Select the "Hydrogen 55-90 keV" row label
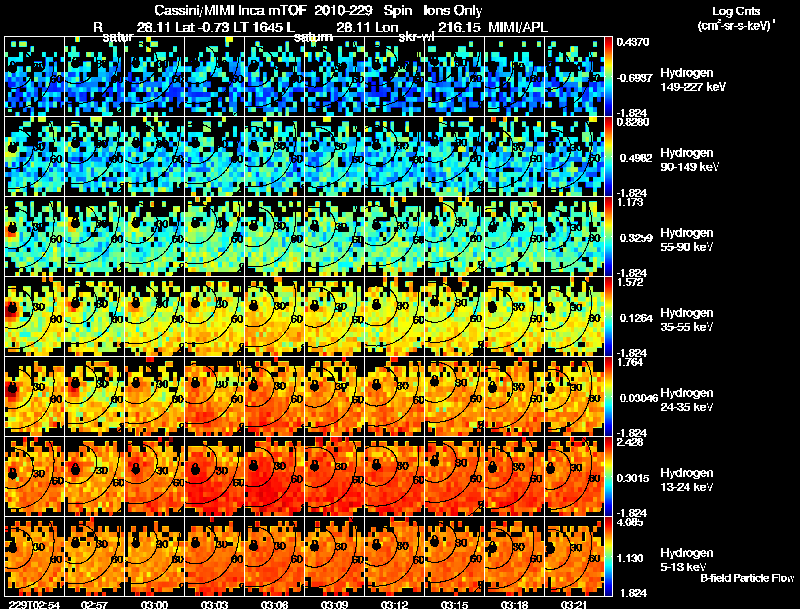The width and height of the screenshot is (800, 609). click(x=687, y=240)
